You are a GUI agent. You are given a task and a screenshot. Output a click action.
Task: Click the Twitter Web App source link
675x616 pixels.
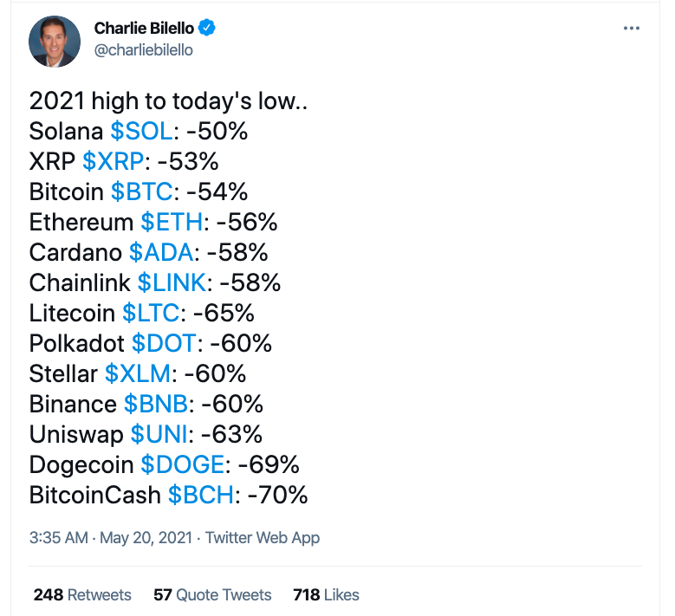click(x=263, y=538)
